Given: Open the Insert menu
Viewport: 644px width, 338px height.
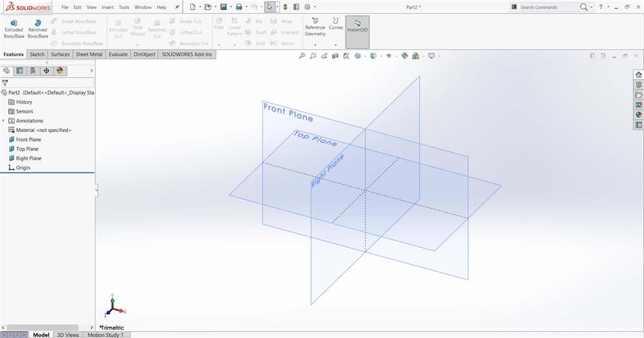Looking at the screenshot, I should 108,7.
